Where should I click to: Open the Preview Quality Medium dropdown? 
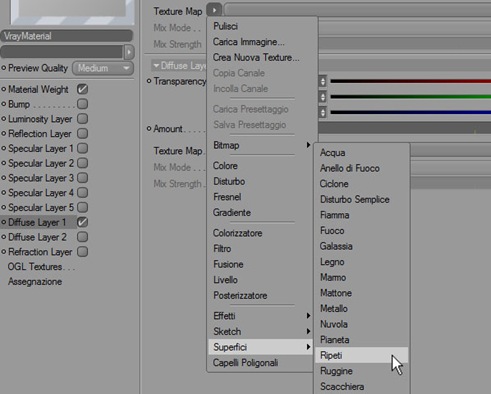103,68
